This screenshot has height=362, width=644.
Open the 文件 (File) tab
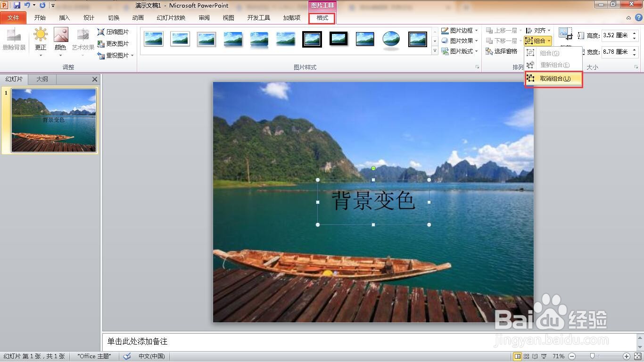coord(13,18)
